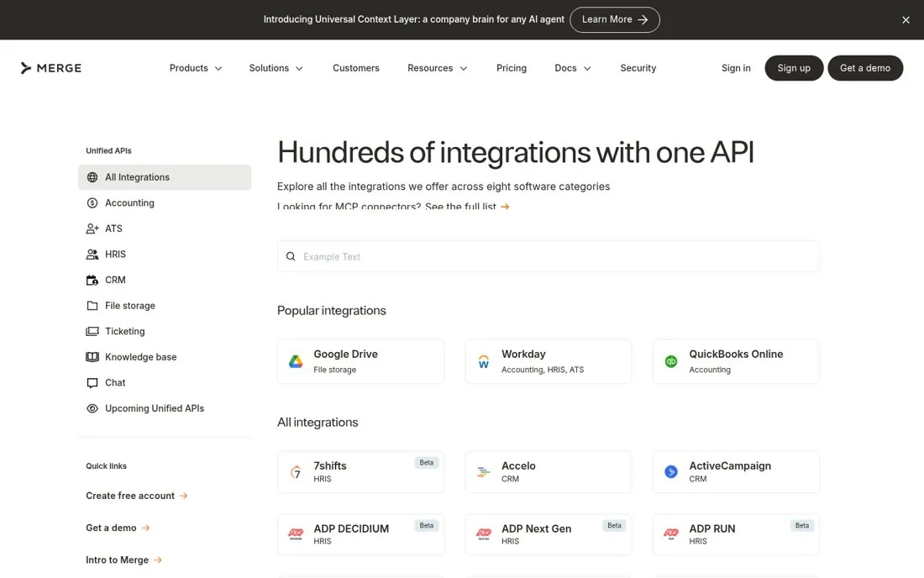924x578 pixels.
Task: Click Beta badge on ADP RUN card
Action: [802, 526]
